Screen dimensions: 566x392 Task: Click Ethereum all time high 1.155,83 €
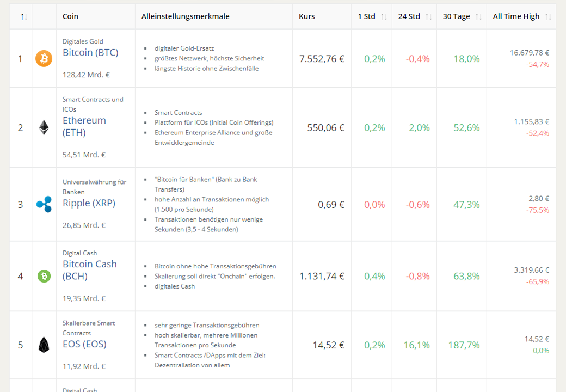click(531, 121)
